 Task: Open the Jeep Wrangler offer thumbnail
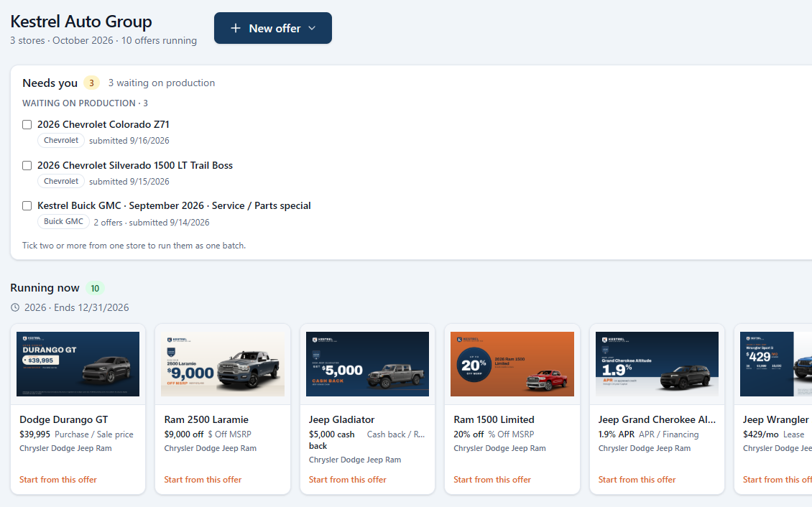pyautogui.click(x=776, y=364)
